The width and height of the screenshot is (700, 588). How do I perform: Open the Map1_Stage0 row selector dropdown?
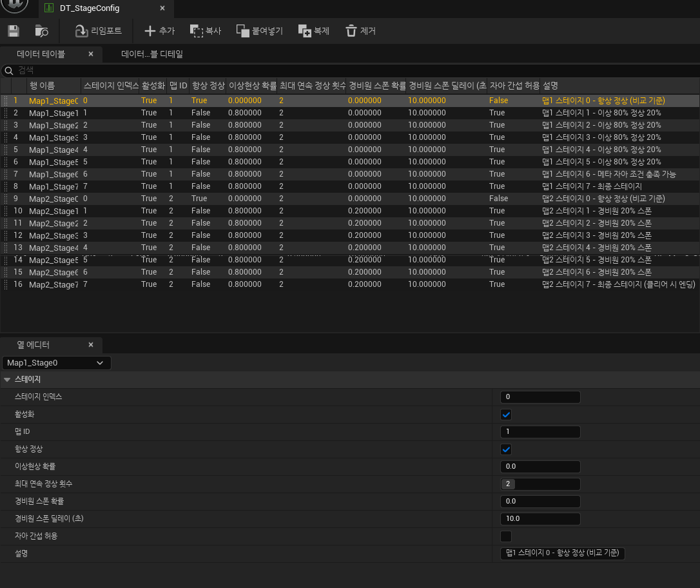56,363
